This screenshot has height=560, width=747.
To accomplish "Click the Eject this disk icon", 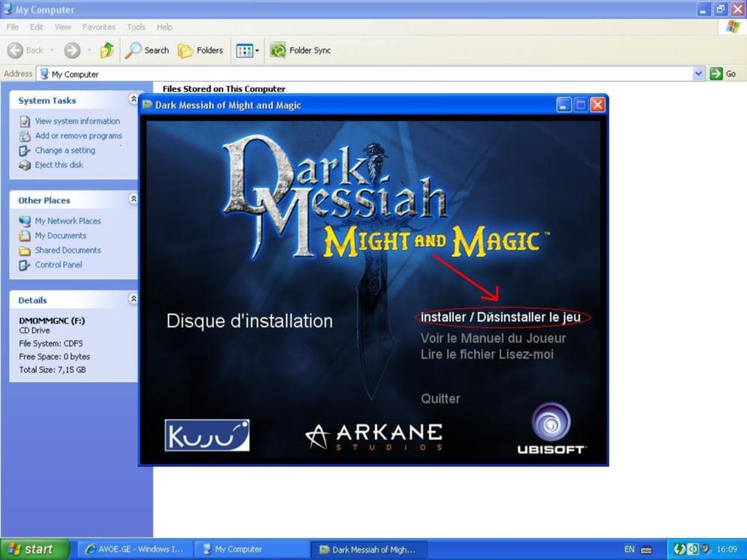I will pyautogui.click(x=25, y=165).
